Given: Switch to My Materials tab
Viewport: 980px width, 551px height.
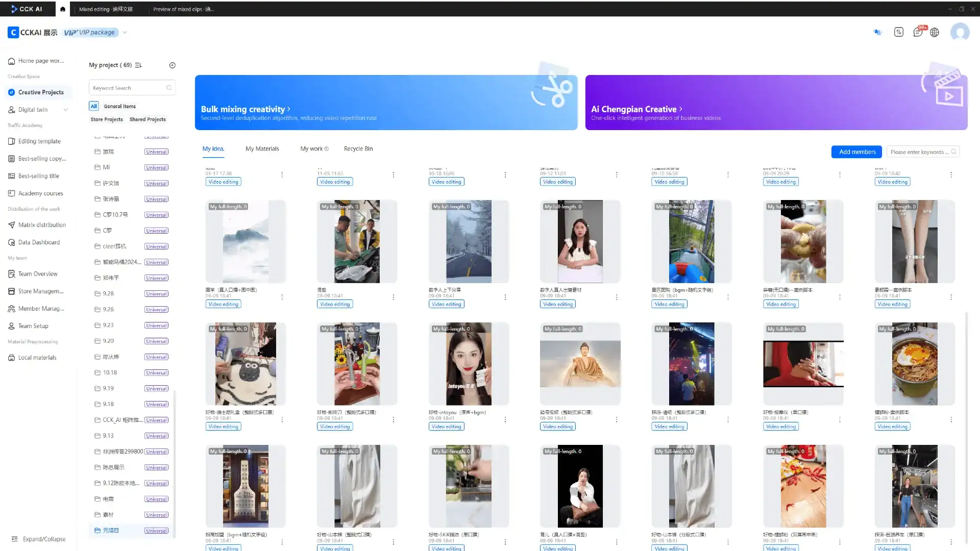Looking at the screenshot, I should 262,149.
